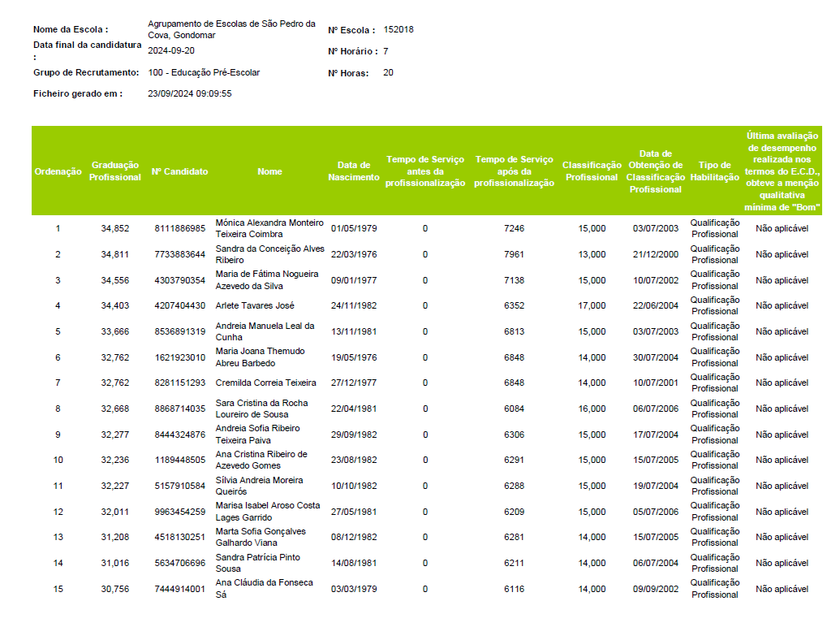
Task: Select Cremilda Correia Teixeira's name
Action: pos(265,383)
